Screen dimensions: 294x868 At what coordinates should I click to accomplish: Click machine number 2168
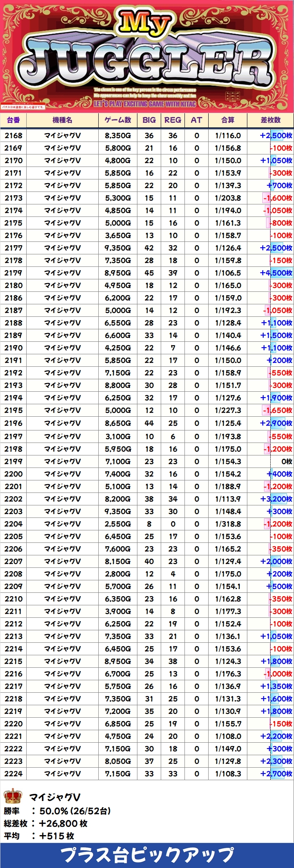(13, 135)
